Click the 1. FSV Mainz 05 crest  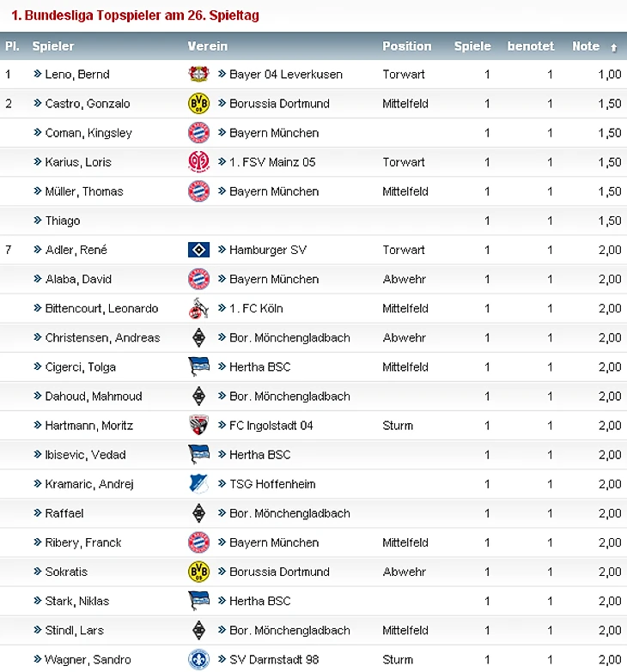198,162
